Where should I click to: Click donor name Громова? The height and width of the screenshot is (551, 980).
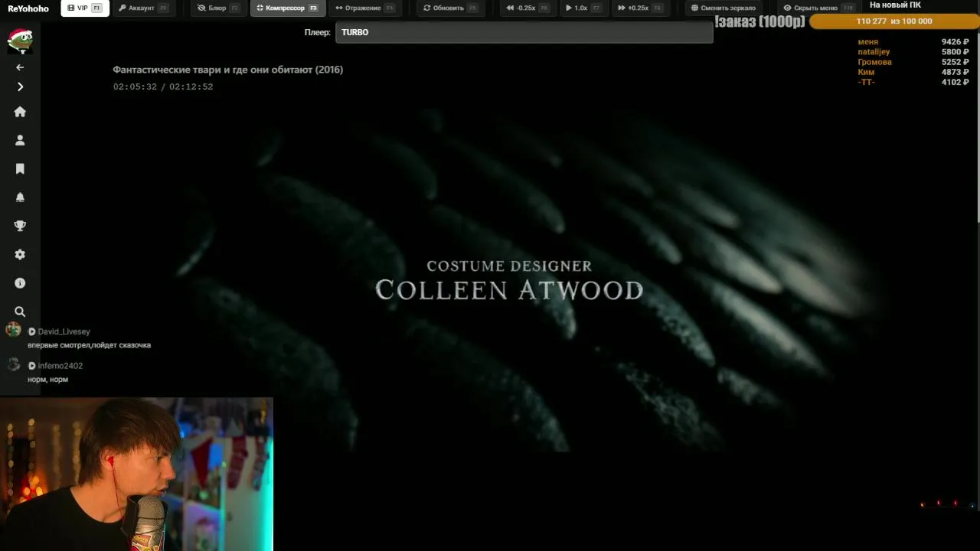874,62
